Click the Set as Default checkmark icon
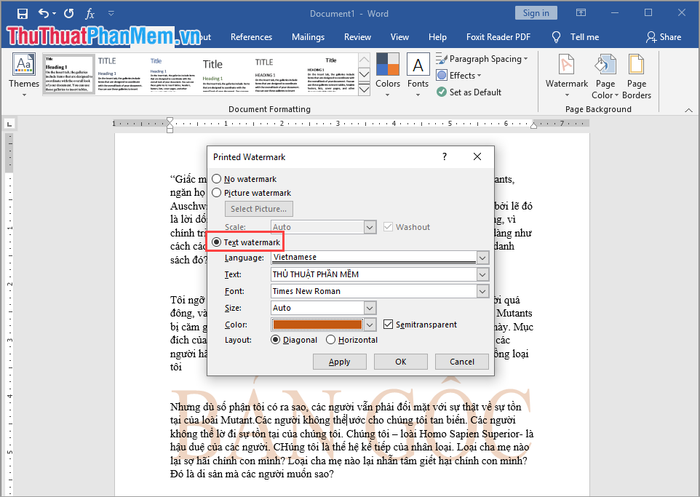The height and width of the screenshot is (497, 700). click(441, 92)
